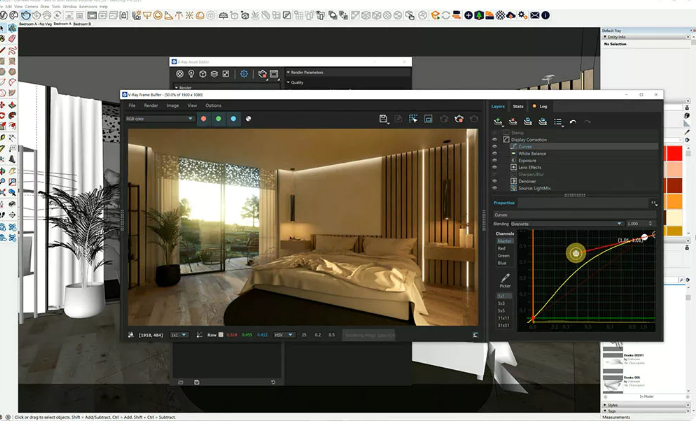Toggle visibility of Denoiser layer
Viewport: 697px width, 424px height.
point(494,181)
